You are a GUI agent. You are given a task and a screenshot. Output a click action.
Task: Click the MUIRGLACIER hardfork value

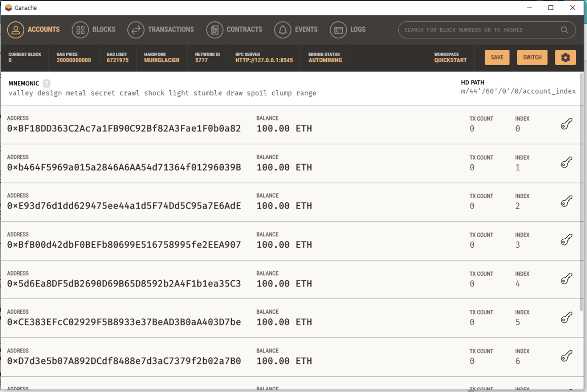[162, 60]
